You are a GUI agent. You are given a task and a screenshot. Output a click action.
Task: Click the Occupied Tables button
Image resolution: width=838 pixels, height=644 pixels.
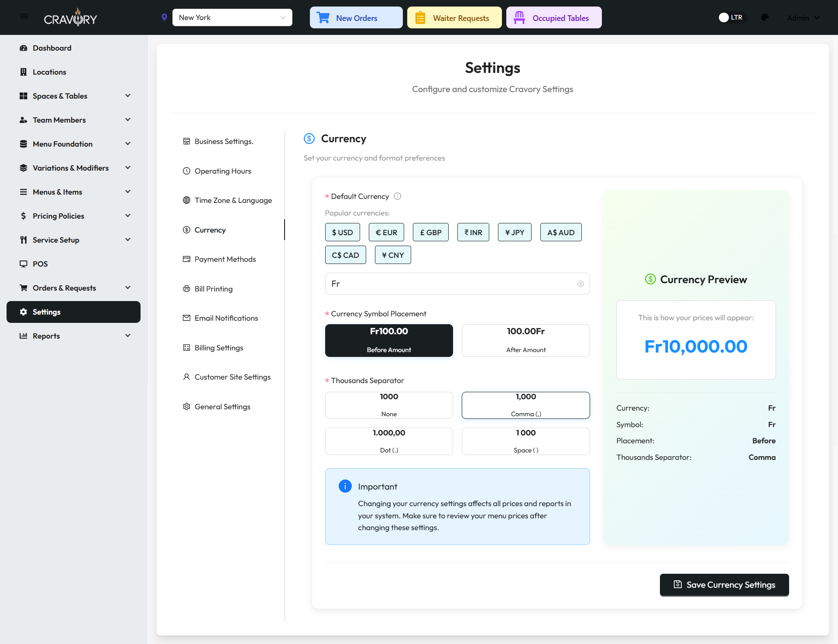[x=554, y=17]
